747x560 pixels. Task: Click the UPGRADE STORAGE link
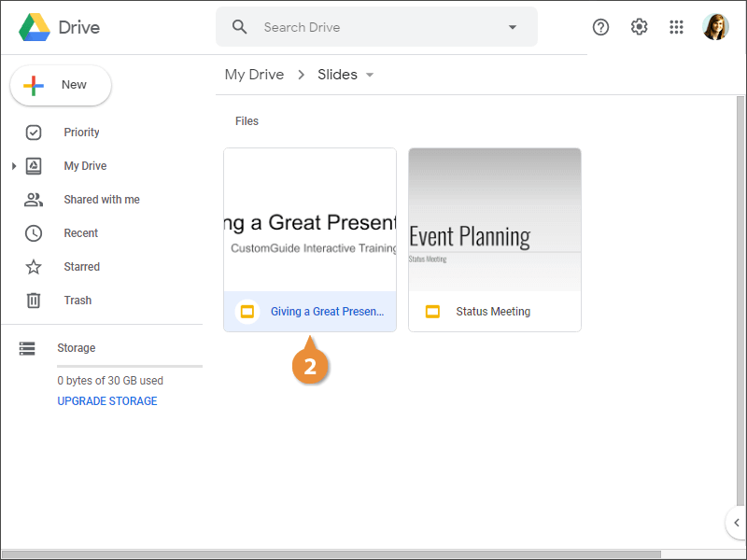click(x=107, y=401)
